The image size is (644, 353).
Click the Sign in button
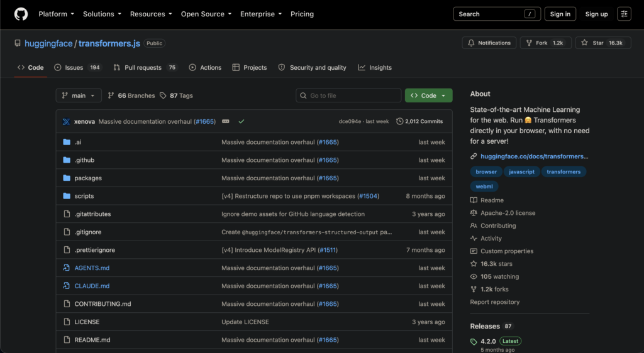coord(560,14)
